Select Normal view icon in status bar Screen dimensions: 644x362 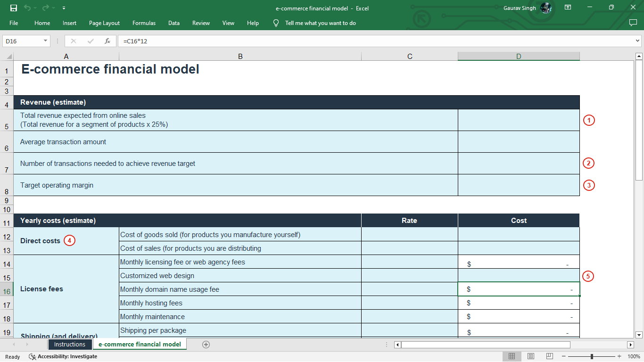coord(512,356)
